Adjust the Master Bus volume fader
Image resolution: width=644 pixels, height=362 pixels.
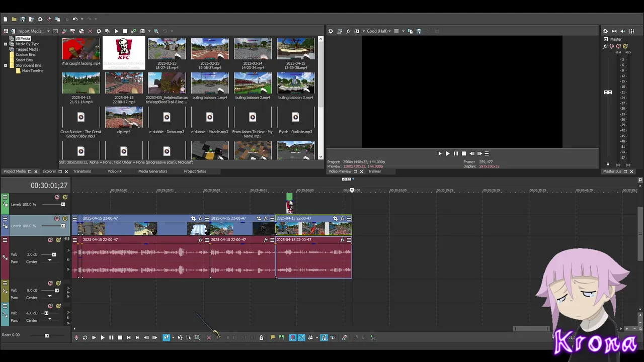pos(608,93)
